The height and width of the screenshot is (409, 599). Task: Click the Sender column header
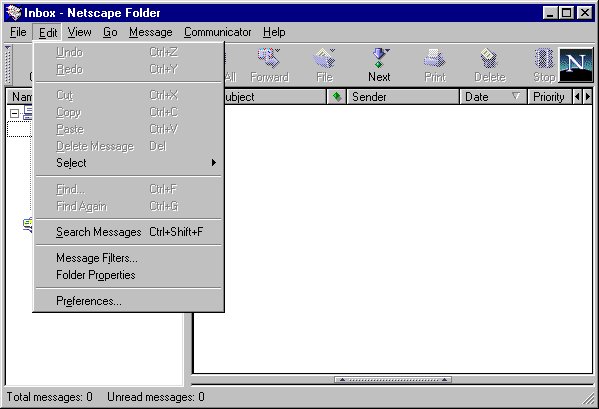[x=403, y=97]
